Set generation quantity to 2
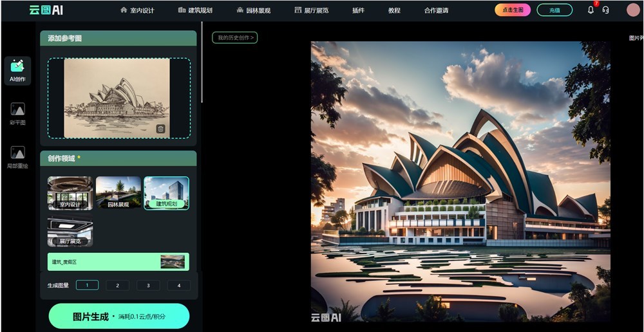The width and height of the screenshot is (644, 332). 117,285
